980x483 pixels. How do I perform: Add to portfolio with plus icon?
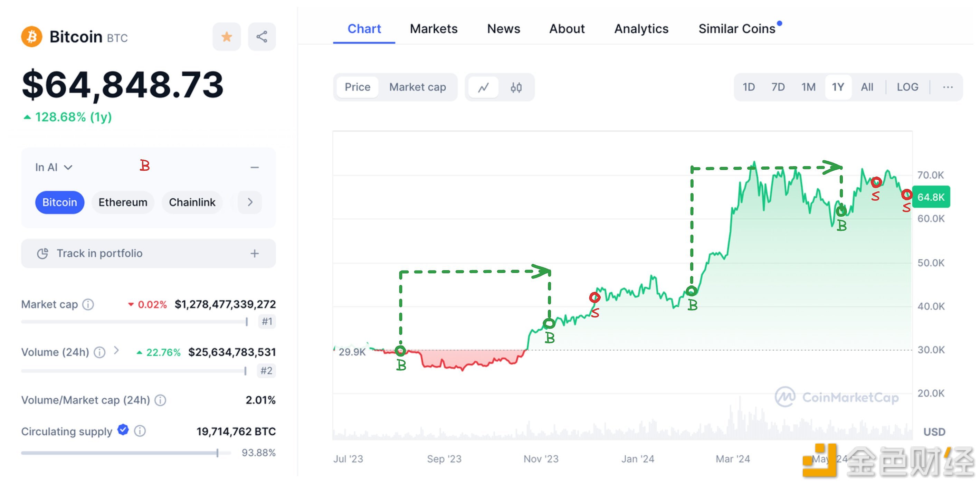click(255, 254)
